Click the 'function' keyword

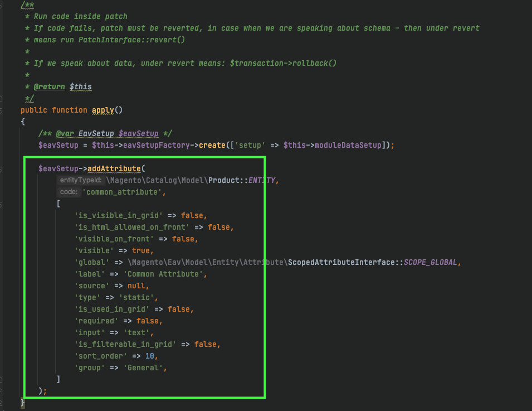(x=70, y=110)
